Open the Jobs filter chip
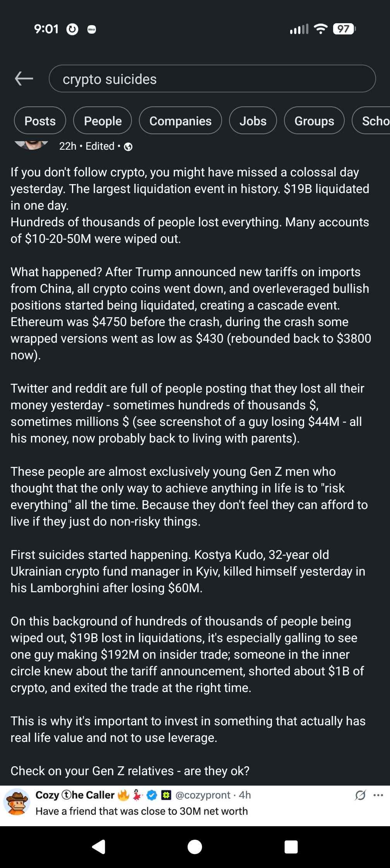Viewport: 390px width, 868px height. pyautogui.click(x=253, y=121)
